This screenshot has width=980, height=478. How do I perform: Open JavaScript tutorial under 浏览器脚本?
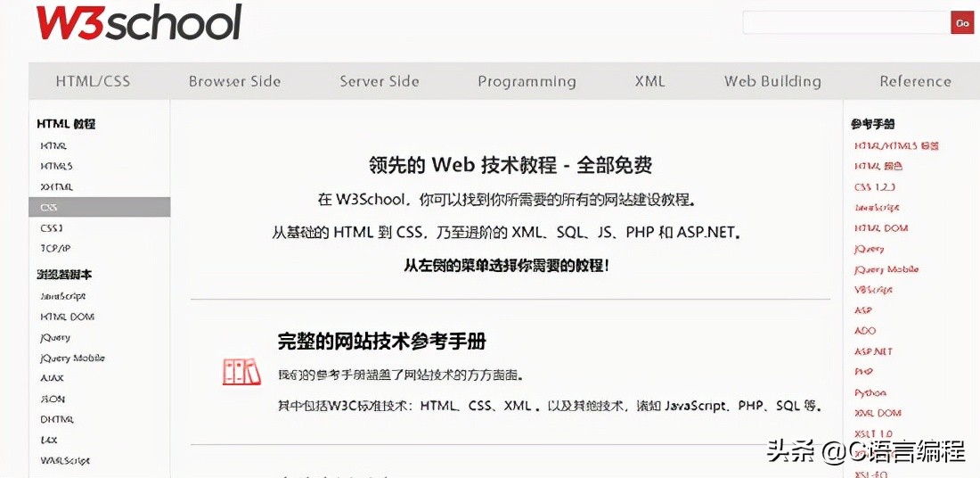62,297
